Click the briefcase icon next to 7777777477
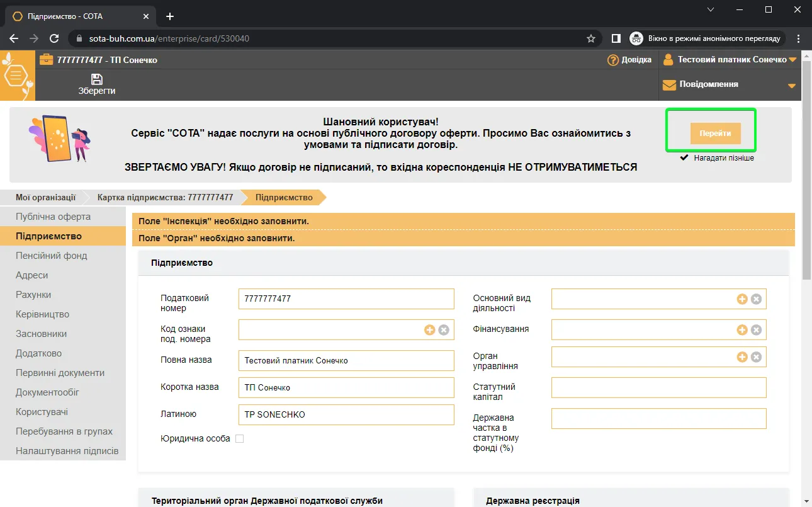This screenshot has width=812, height=507. point(46,60)
